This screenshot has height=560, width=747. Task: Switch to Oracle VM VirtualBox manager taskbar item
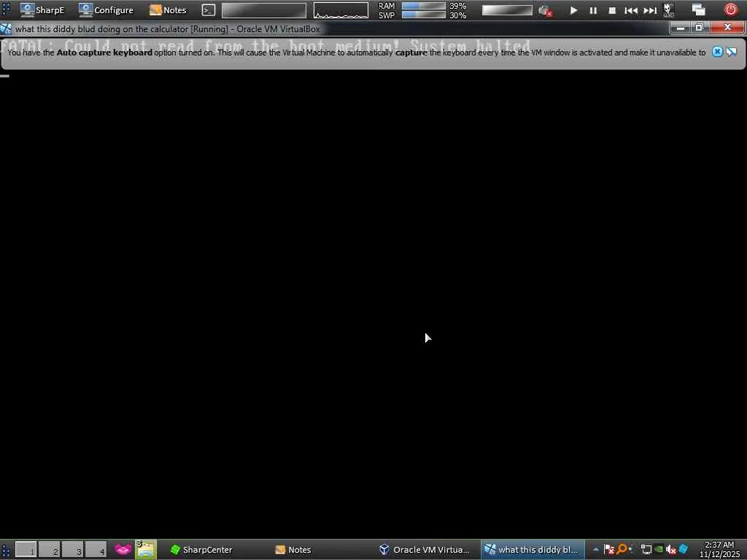point(425,550)
